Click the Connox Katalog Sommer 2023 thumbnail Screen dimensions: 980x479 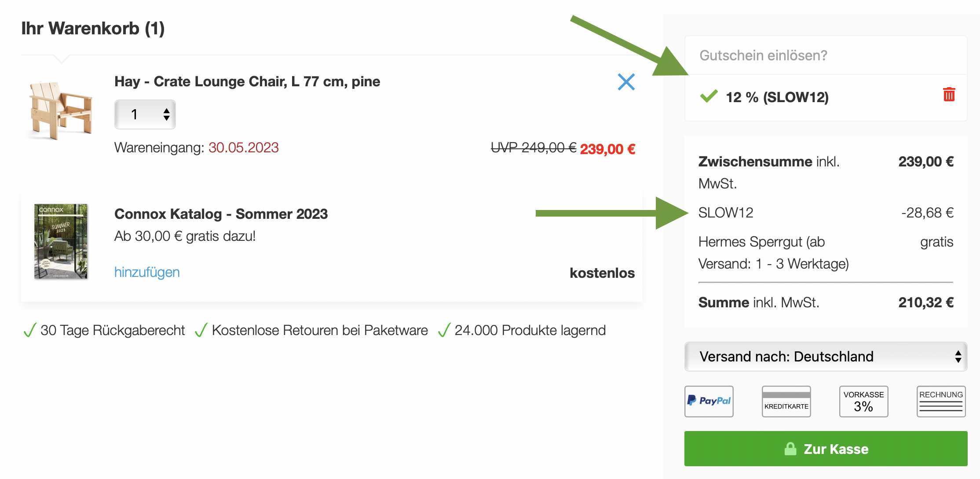pos(61,241)
